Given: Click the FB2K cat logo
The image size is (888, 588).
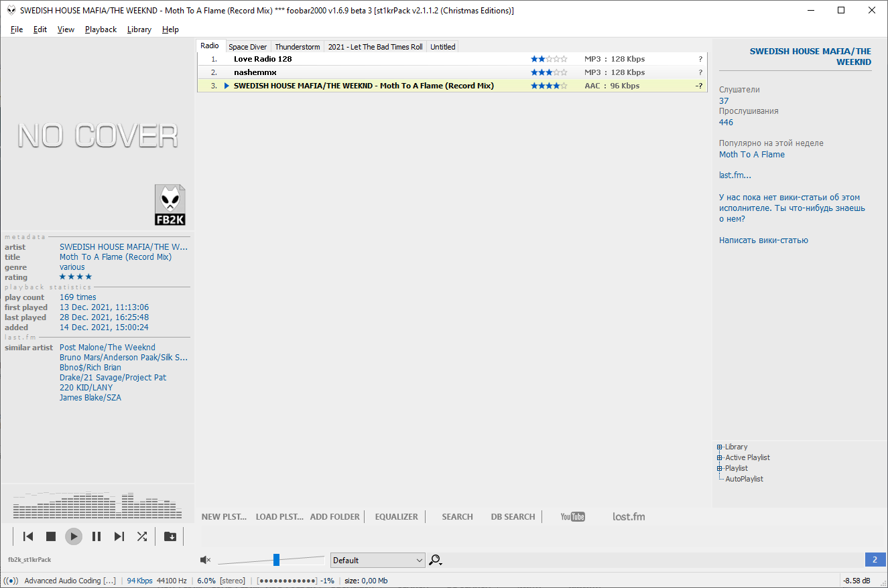Looking at the screenshot, I should pyautogui.click(x=170, y=206).
